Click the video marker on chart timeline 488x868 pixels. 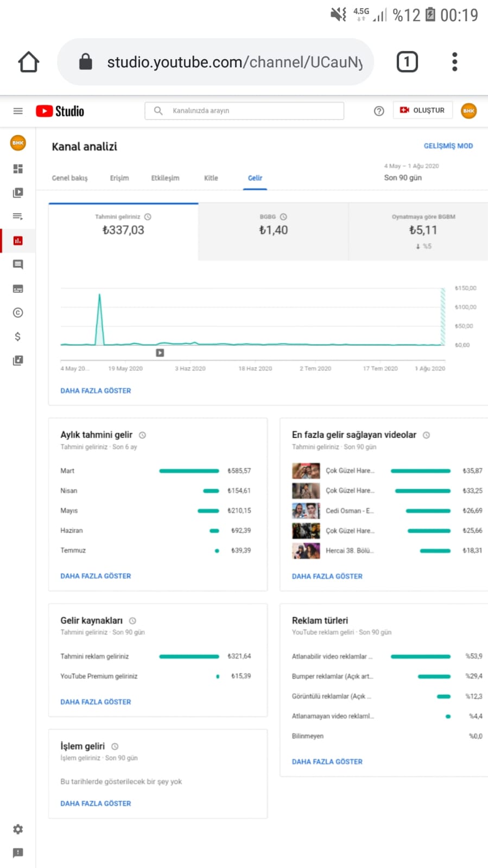[x=160, y=353]
